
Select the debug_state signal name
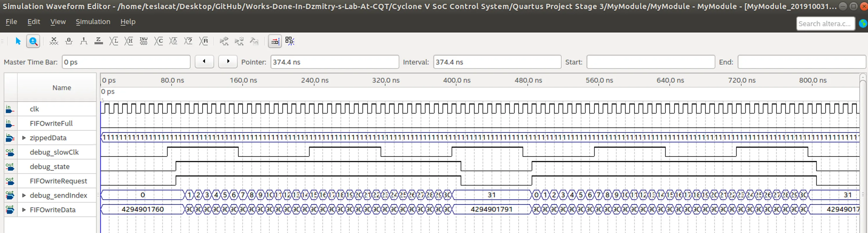[x=50, y=167]
